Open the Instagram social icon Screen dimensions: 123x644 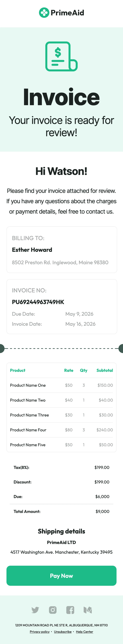tap(53, 610)
